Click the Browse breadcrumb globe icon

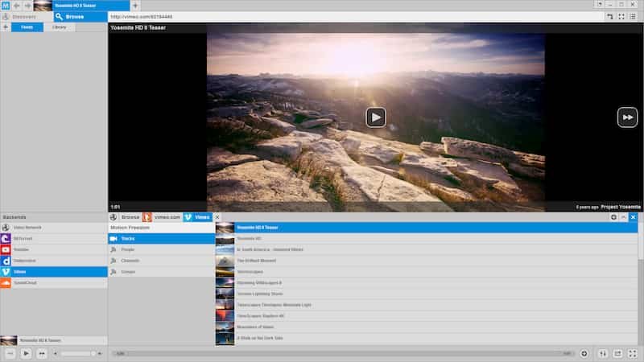click(114, 217)
